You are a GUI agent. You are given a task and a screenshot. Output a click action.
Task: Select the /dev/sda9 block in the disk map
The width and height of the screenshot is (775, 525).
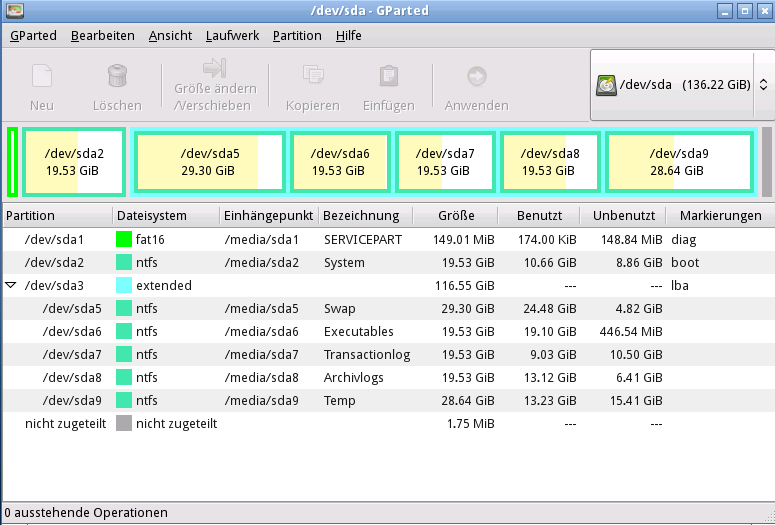click(679, 162)
